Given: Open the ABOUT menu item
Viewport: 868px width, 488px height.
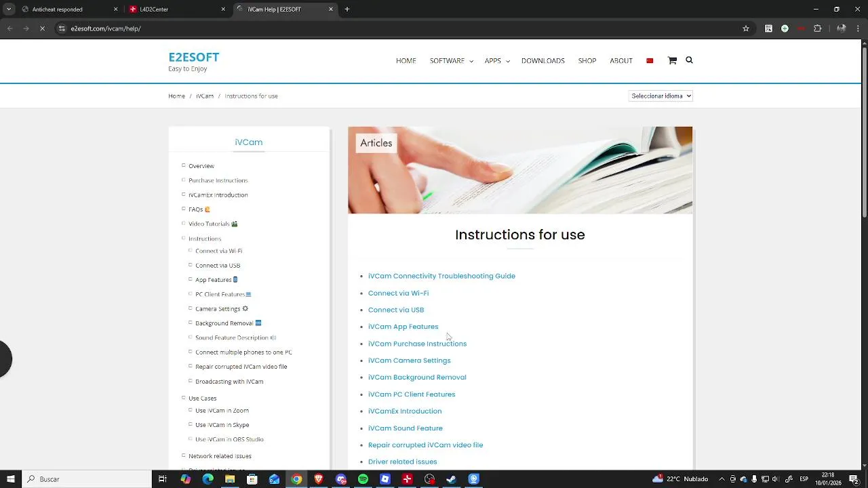Looking at the screenshot, I should click(621, 61).
